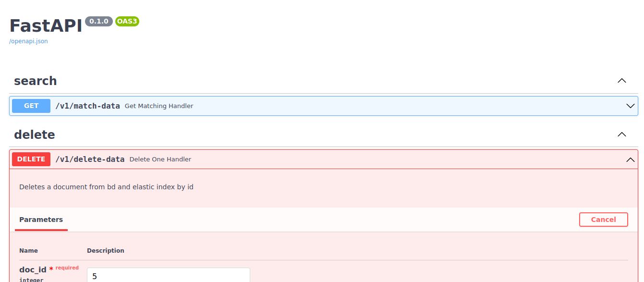Open the /openapi.json link
The image size is (644, 282).
[x=28, y=41]
